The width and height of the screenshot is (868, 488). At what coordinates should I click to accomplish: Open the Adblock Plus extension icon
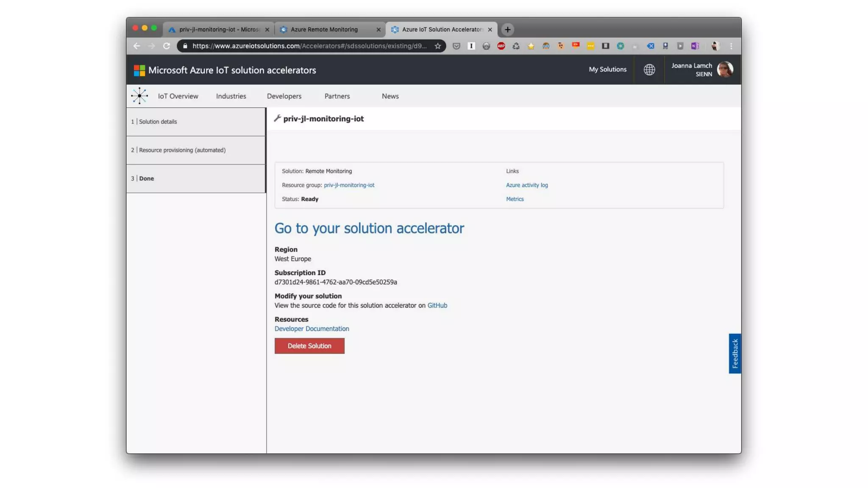[501, 46]
